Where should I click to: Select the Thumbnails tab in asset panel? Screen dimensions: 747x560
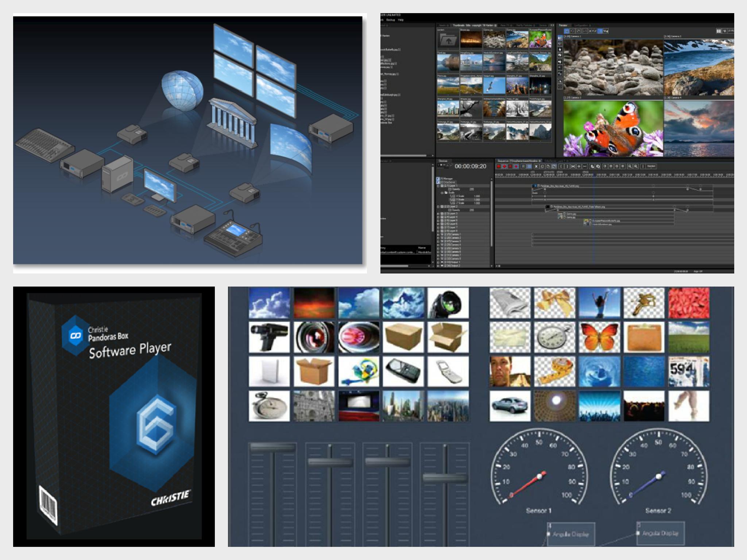pos(475,25)
